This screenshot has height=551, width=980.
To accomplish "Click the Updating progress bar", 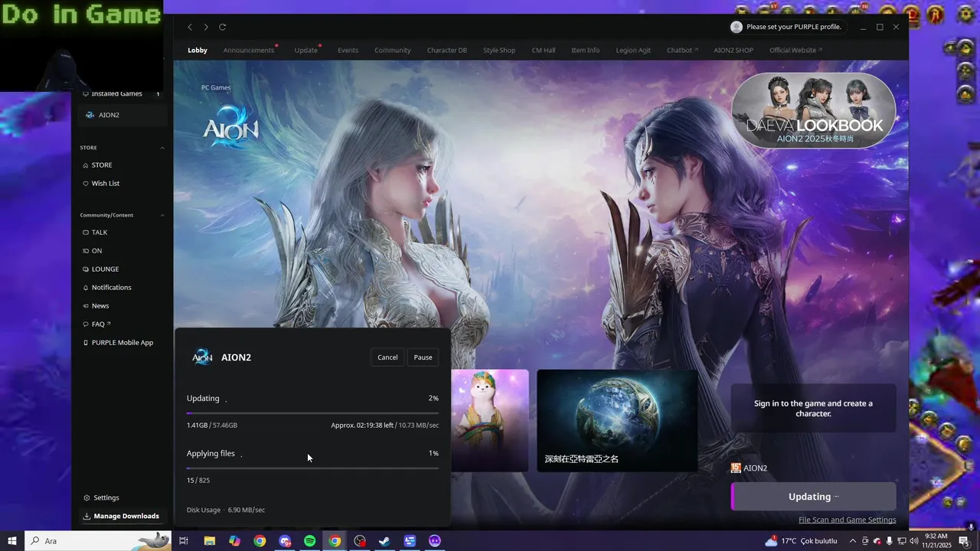I will 312,412.
